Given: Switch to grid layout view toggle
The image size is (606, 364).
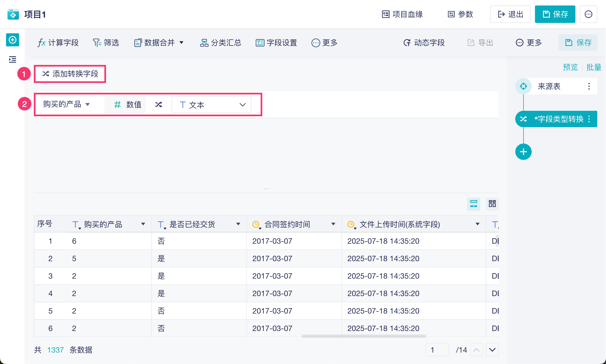Looking at the screenshot, I should coord(492,204).
